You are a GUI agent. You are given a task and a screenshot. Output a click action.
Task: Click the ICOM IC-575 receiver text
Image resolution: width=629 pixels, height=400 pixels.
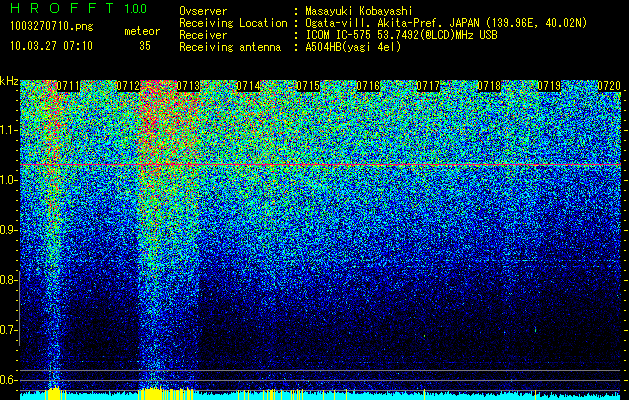pos(401,35)
